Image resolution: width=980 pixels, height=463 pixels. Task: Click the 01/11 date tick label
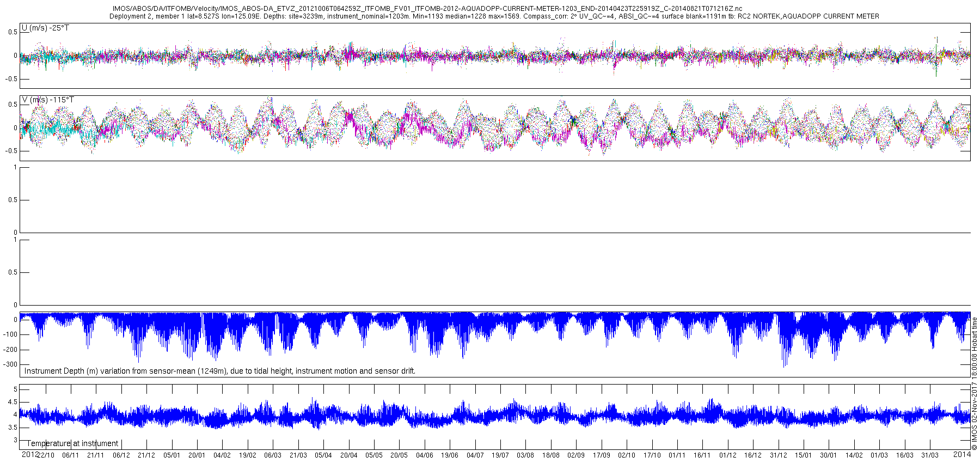677,455
